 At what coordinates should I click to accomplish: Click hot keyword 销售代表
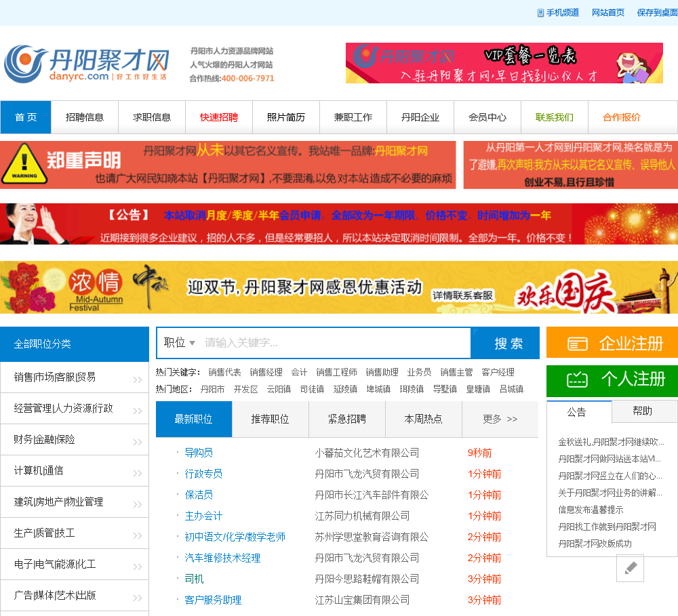tap(225, 372)
